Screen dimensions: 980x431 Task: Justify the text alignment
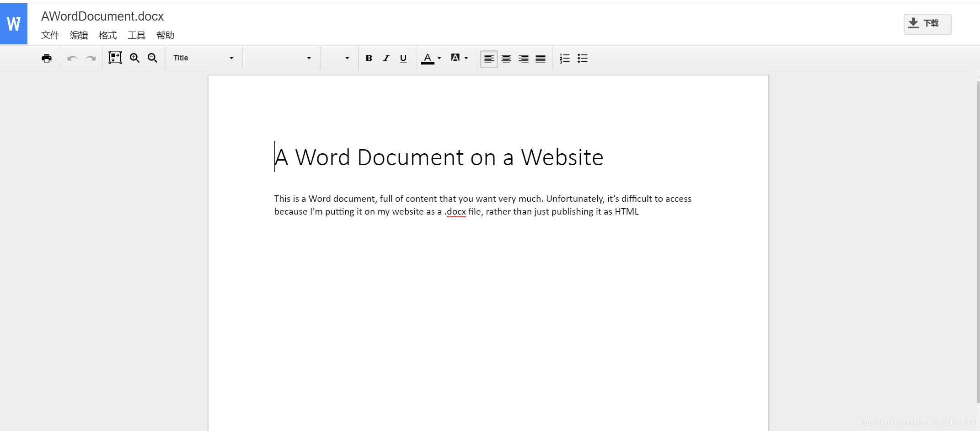coord(541,59)
